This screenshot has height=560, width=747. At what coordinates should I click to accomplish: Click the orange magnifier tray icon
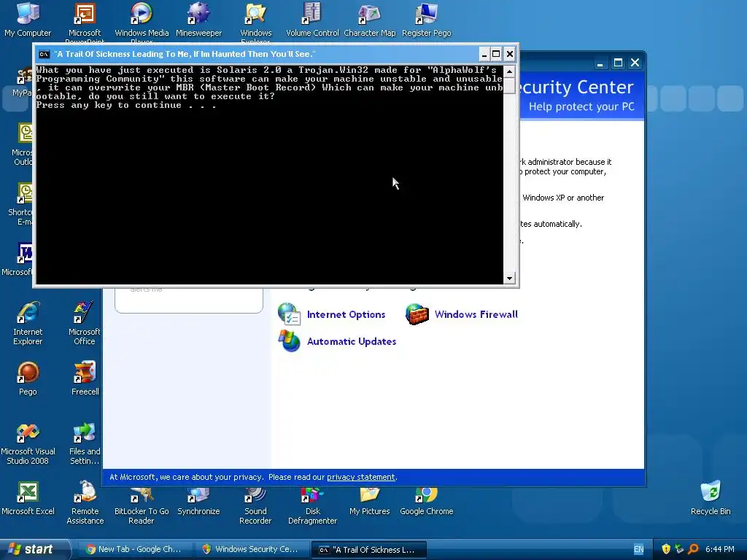click(693, 549)
